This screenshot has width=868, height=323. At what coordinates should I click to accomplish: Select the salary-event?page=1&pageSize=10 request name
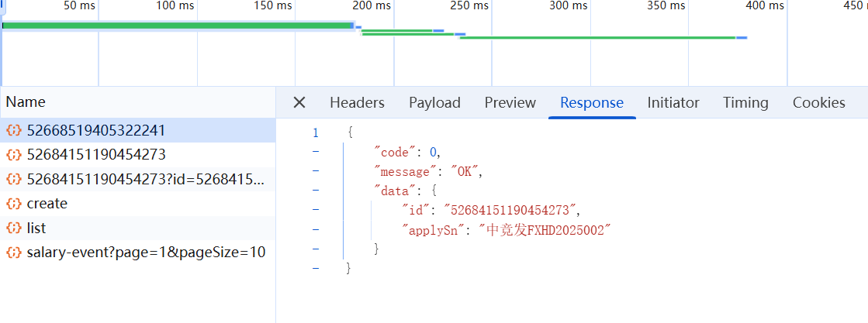tap(146, 253)
